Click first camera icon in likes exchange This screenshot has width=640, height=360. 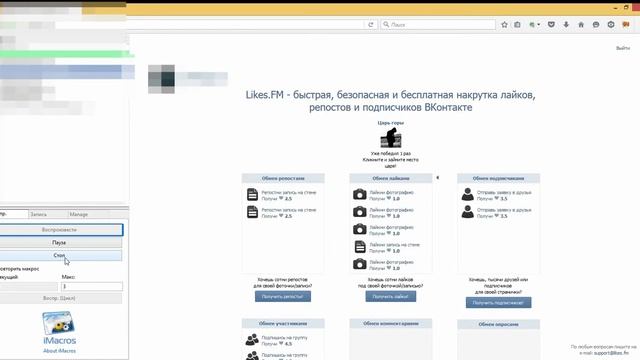360,194
